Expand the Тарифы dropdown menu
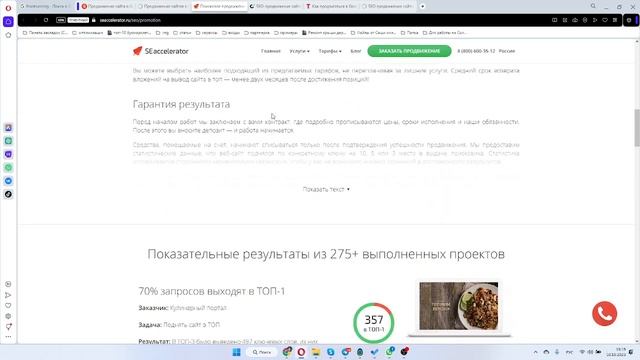Screen dimensions: 640x360 coord(330,51)
